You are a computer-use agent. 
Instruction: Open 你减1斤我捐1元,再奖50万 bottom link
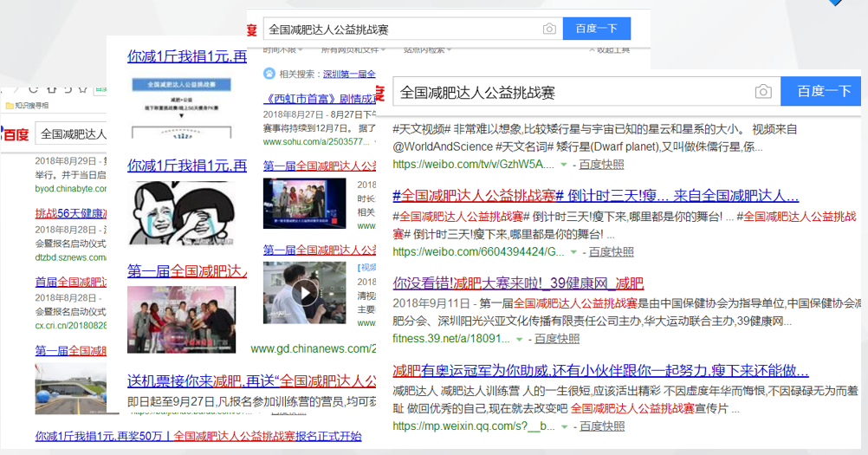(198, 436)
